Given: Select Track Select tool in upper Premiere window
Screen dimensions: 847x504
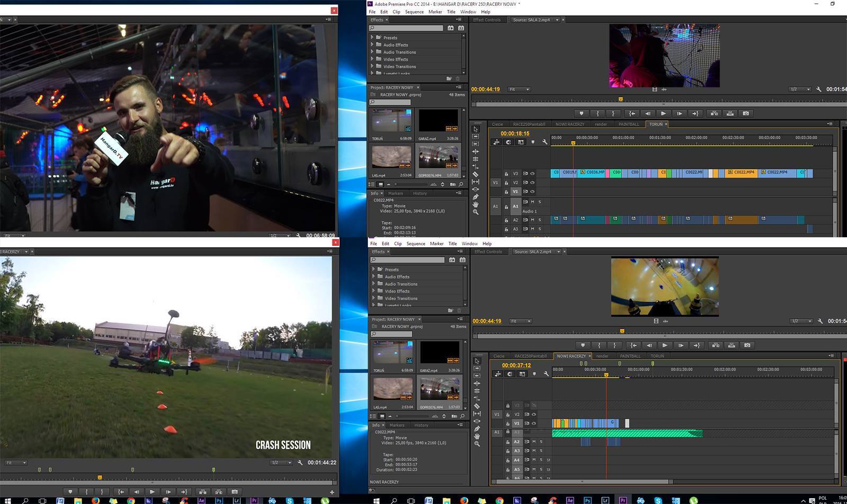Looking at the screenshot, I should point(475,137).
